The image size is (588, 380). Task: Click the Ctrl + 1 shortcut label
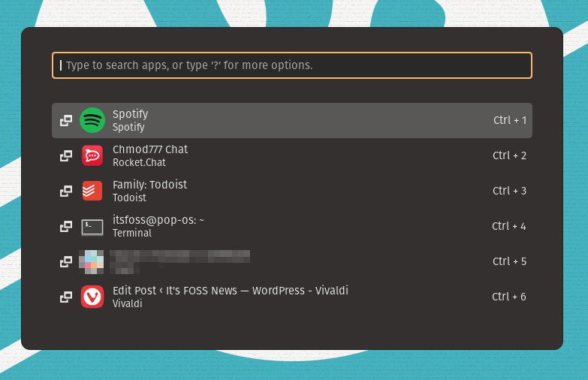coord(509,120)
